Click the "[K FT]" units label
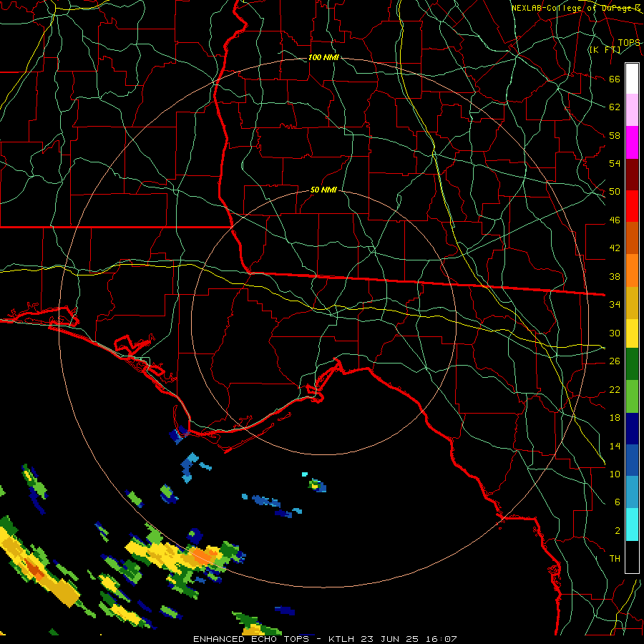 click(x=605, y=49)
